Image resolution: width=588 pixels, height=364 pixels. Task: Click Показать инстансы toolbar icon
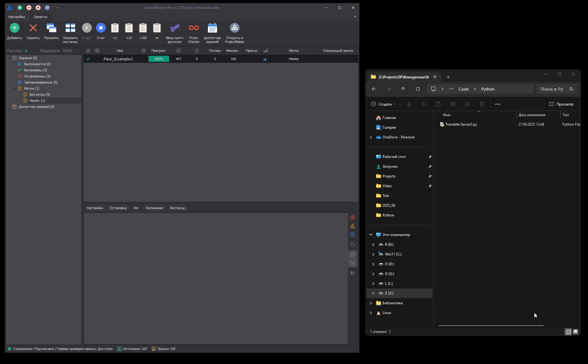point(70,28)
